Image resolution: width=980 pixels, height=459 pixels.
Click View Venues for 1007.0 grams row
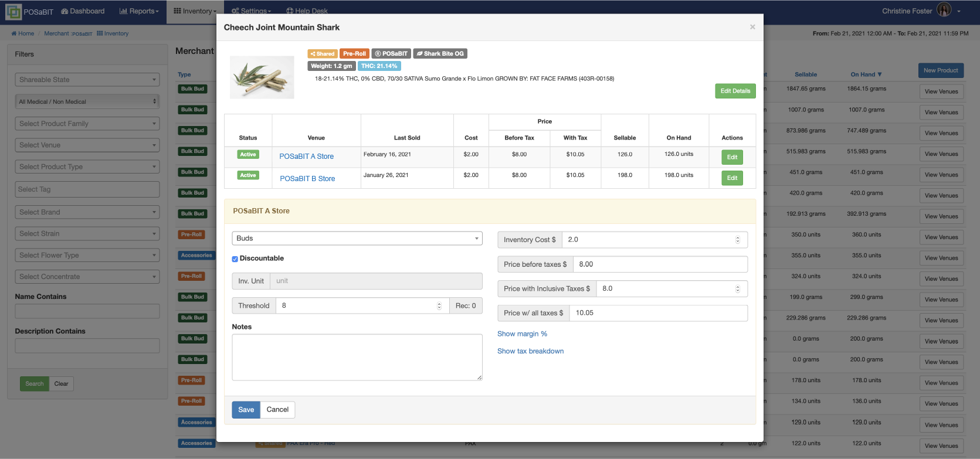(941, 113)
